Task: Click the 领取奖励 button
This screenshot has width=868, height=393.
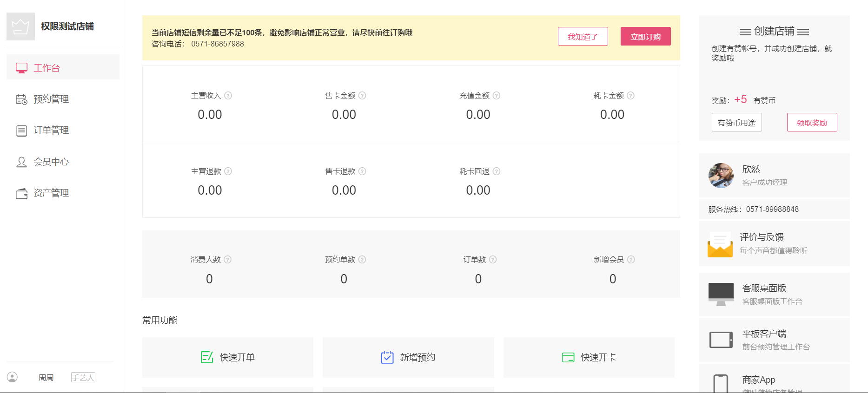Action: 812,123
